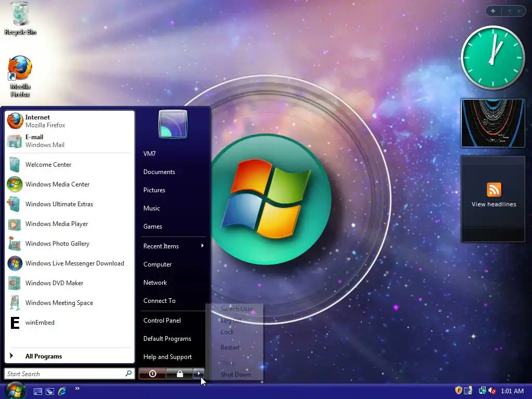The width and height of the screenshot is (532, 399).
Task: Launch Windows Media Player
Action: point(70,224)
